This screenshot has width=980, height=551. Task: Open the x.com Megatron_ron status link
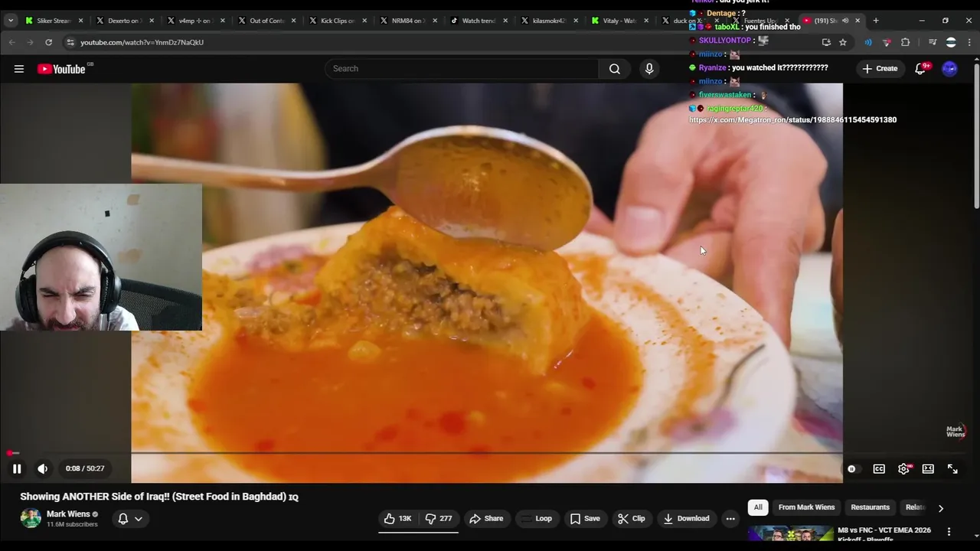[792, 119]
